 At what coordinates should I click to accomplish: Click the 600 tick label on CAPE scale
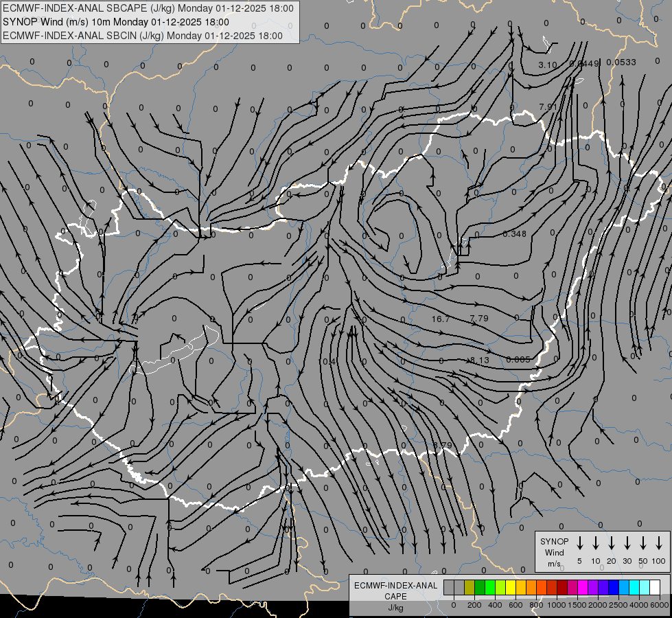pyautogui.click(x=515, y=605)
